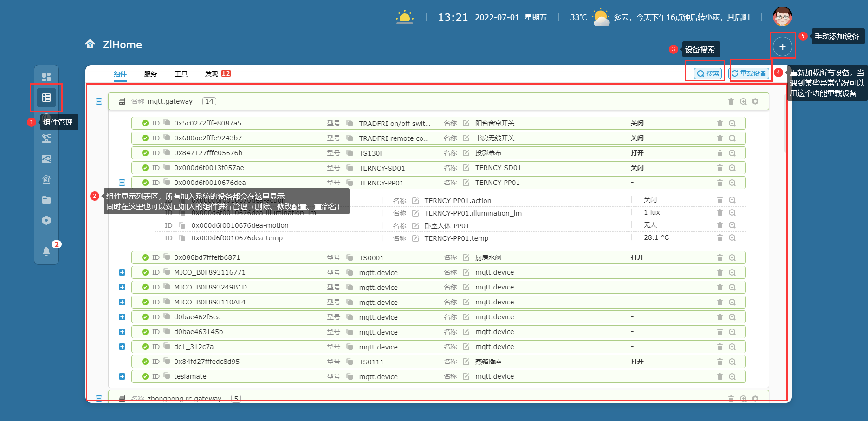Open the dashboard grid icon in sidebar
Screen dimensions: 868x421
tap(46, 77)
